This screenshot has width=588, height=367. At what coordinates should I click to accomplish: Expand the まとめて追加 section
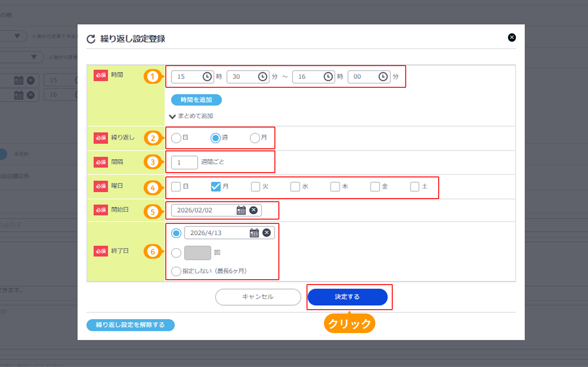[x=192, y=116]
